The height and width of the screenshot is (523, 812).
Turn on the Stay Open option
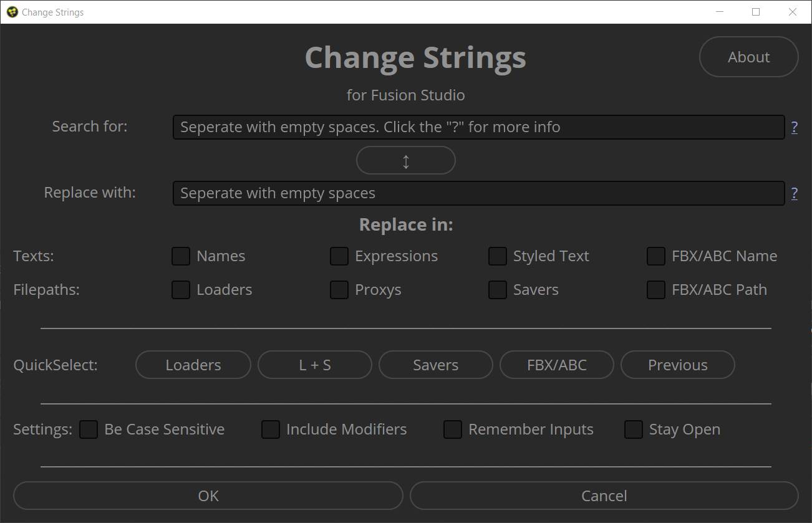pos(634,429)
